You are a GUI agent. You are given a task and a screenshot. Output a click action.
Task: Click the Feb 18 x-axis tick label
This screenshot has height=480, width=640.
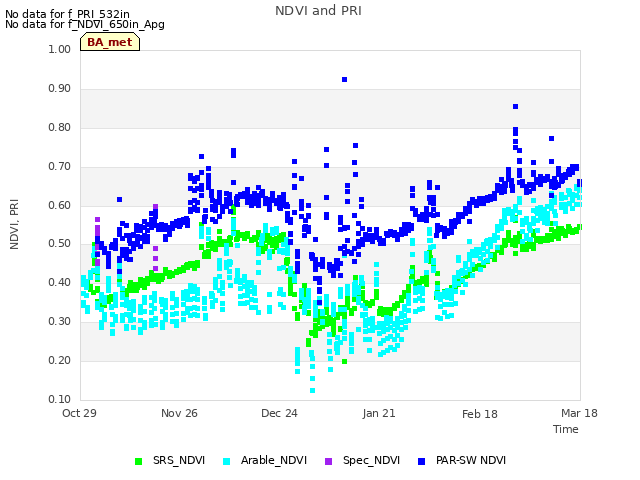[x=480, y=414]
